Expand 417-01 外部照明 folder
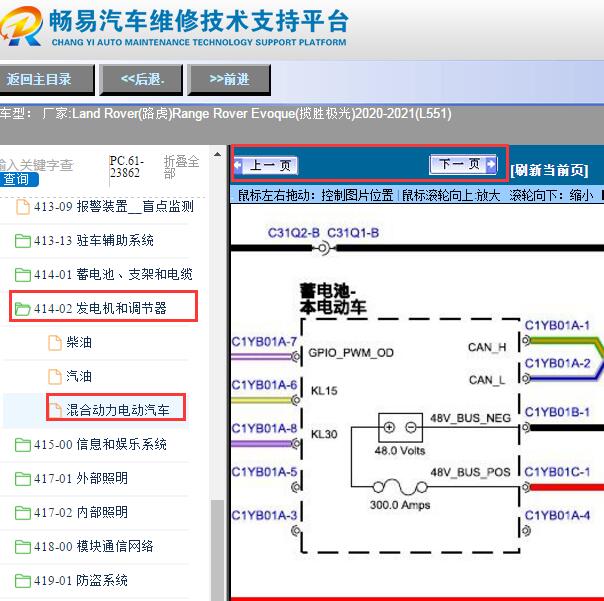The height and width of the screenshot is (601, 604). tap(81, 478)
